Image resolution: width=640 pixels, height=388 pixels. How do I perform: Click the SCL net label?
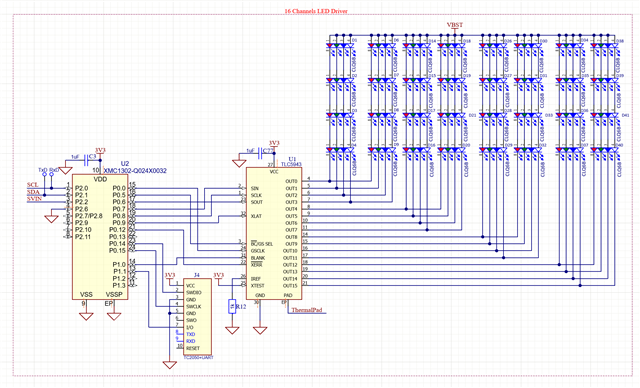[33, 185]
